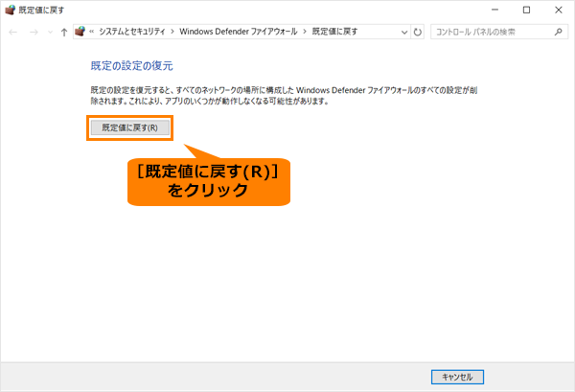Go forward with the right arrow

[34, 33]
